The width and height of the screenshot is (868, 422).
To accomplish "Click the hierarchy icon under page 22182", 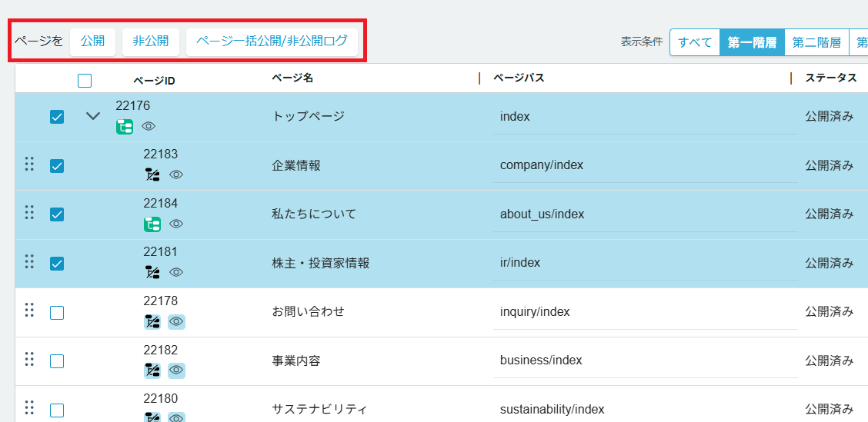I will coord(152,370).
